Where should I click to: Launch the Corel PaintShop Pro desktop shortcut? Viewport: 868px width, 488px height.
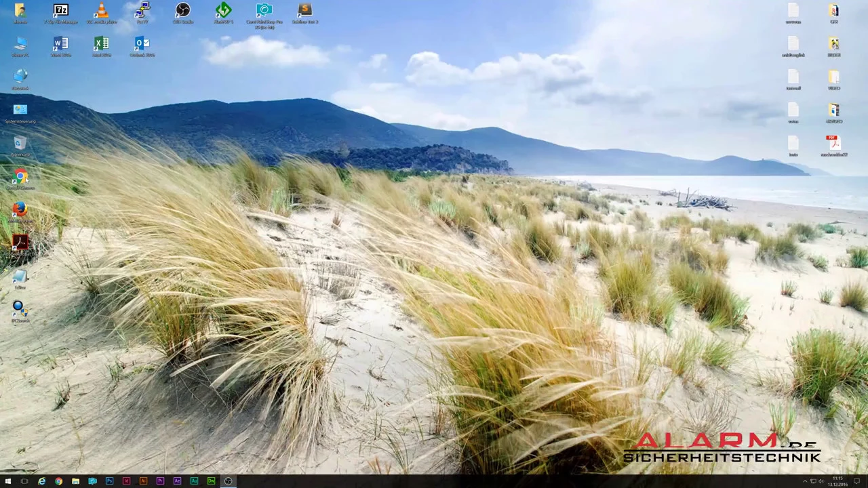(264, 16)
